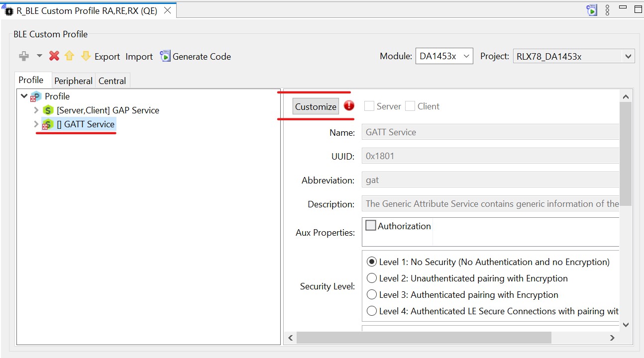Select [Server,Client] GAP Service row
The width and height of the screenshot is (644, 358).
coord(108,110)
